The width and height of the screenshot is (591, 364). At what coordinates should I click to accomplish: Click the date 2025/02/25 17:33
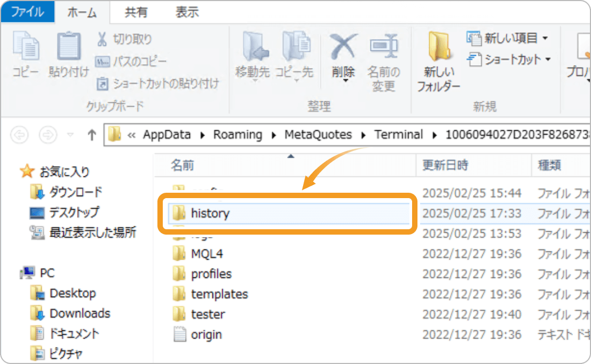pyautogui.click(x=472, y=213)
